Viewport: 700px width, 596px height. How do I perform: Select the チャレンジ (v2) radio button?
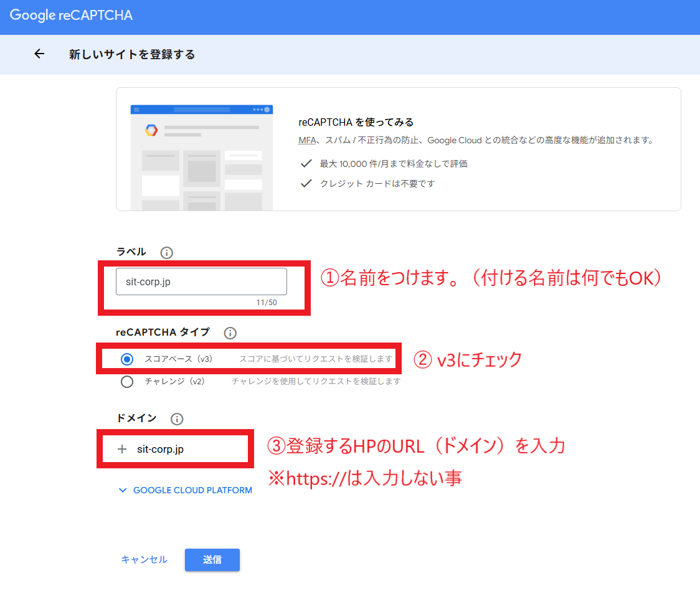point(127,382)
